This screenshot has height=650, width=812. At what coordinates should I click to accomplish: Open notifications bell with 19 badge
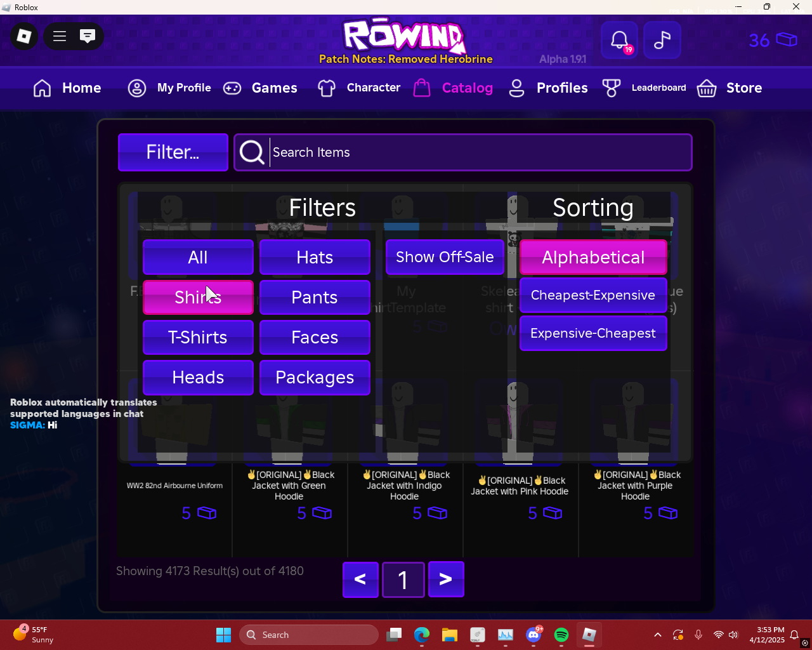(x=620, y=40)
